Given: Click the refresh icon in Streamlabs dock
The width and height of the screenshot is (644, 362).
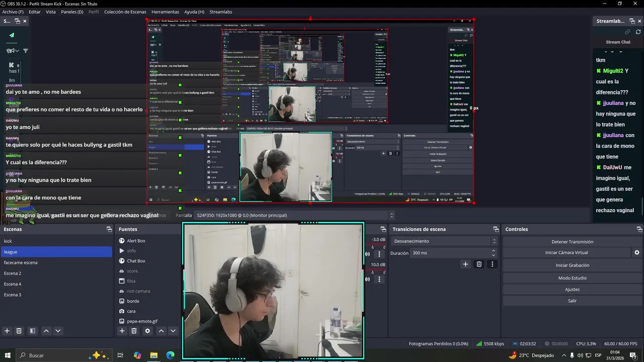Looking at the screenshot, I should [x=638, y=32].
